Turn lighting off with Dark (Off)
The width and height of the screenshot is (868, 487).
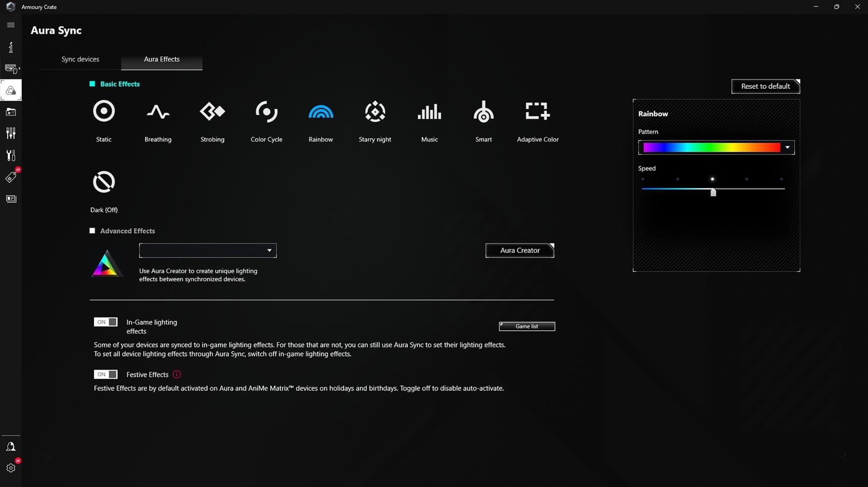(104, 183)
